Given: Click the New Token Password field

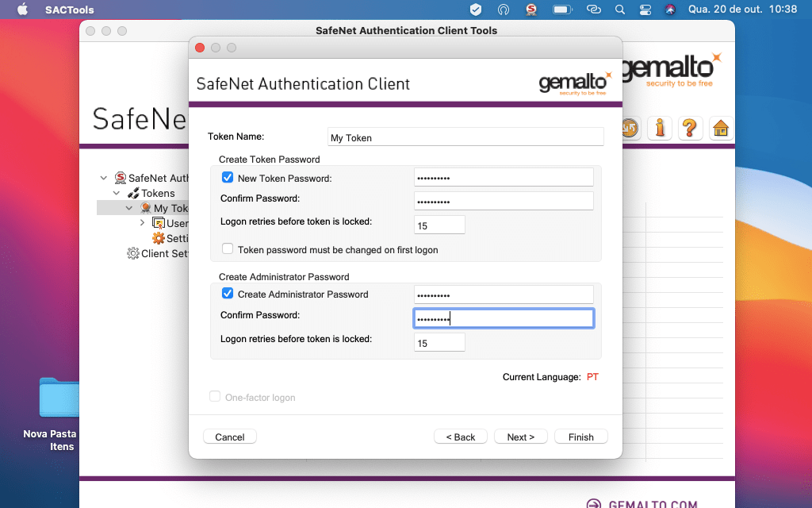Looking at the screenshot, I should (x=504, y=177).
